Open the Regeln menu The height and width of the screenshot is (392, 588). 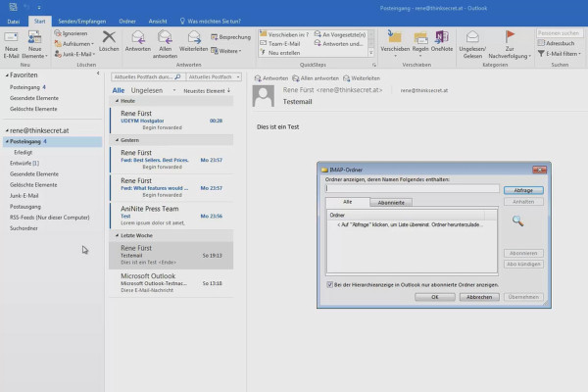click(420, 44)
